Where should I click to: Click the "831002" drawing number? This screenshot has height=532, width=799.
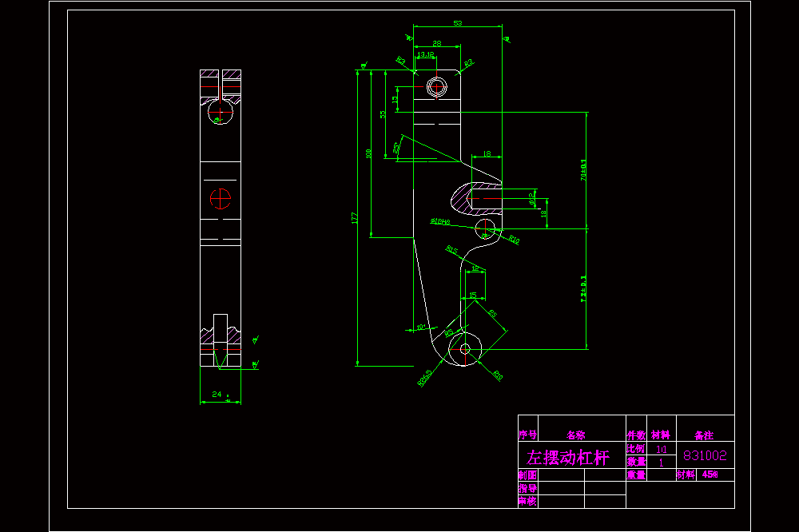705,455
